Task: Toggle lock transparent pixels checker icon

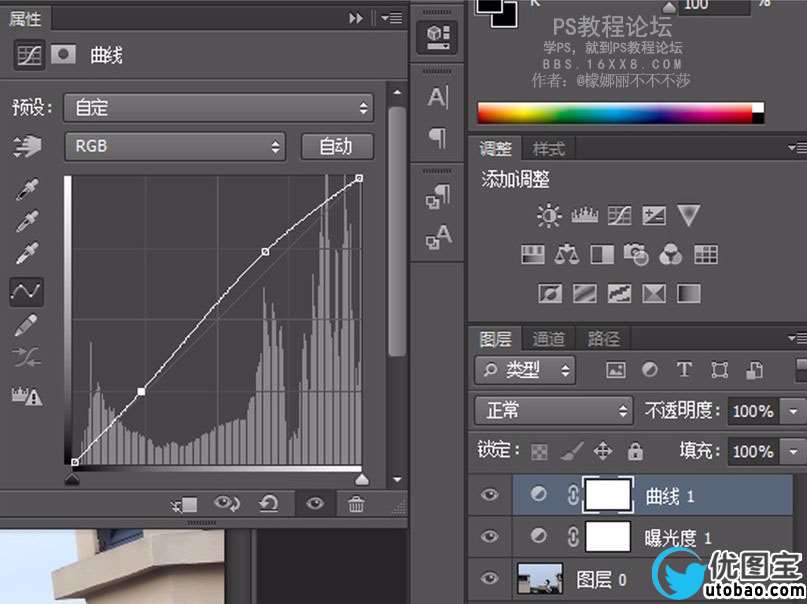Action: (539, 452)
